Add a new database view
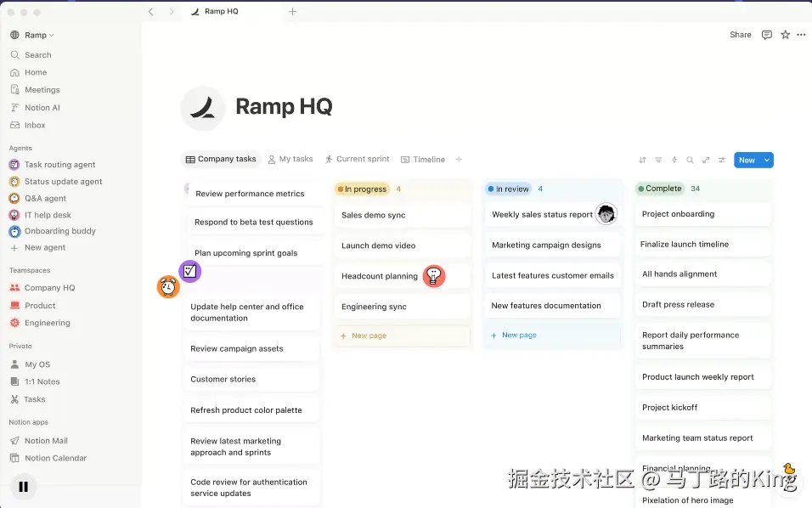This screenshot has width=812, height=508. (x=459, y=160)
